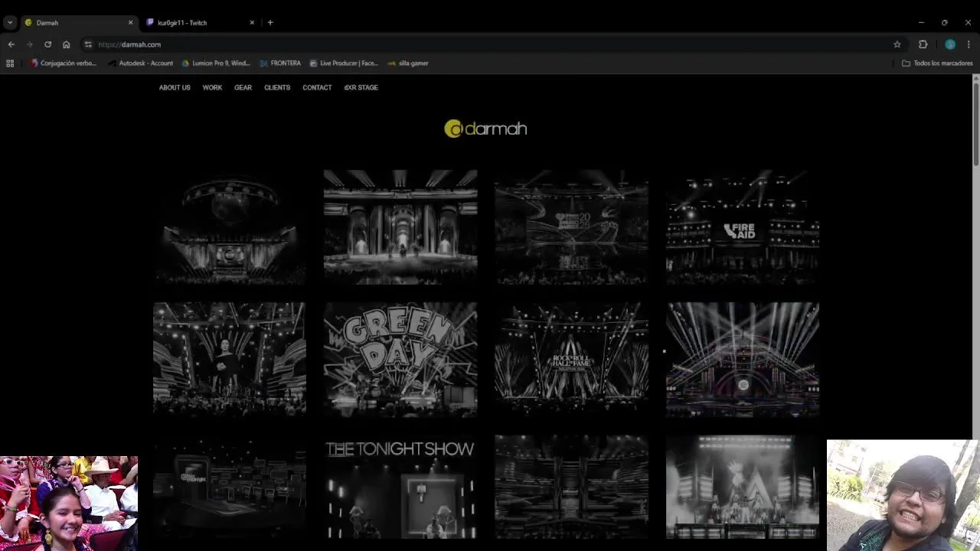Open the GEAR menu item
The width and height of the screenshot is (980, 551).
243,87
